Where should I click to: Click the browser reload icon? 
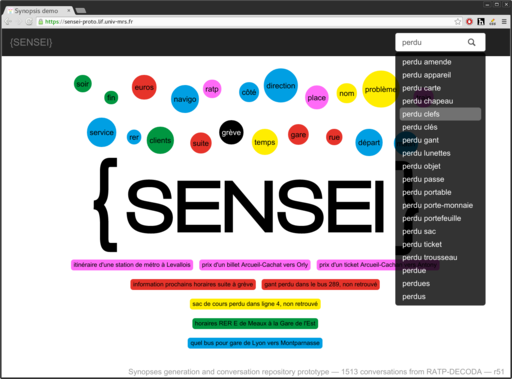tap(29, 22)
